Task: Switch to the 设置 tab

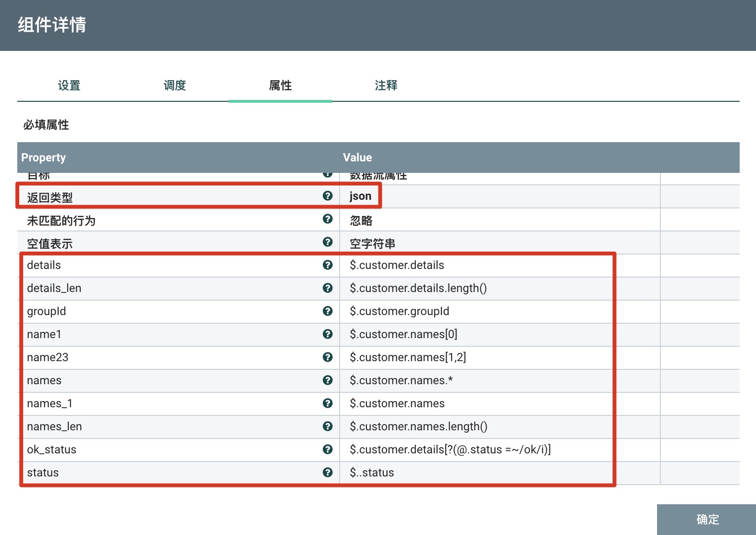Action: [x=69, y=85]
